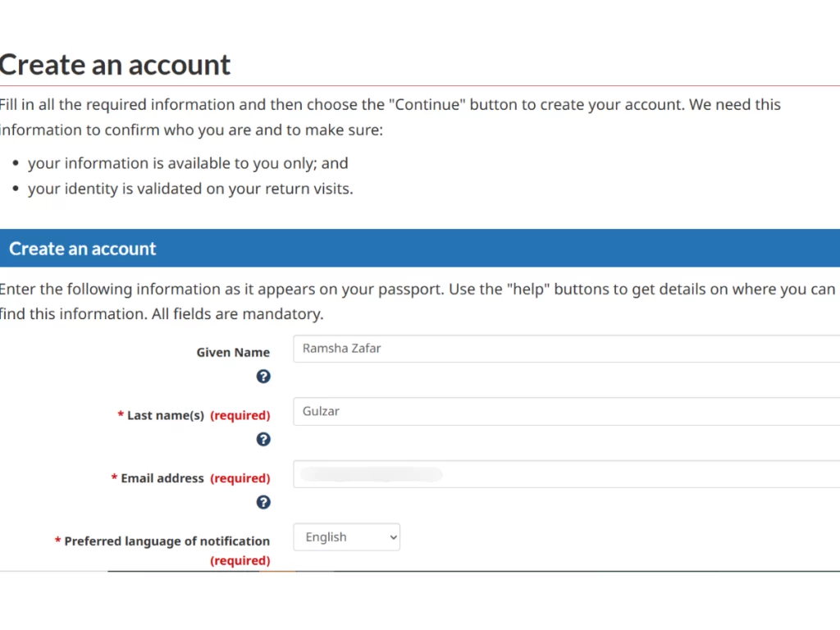Click the circular help badge below Gulzar field

point(262,439)
